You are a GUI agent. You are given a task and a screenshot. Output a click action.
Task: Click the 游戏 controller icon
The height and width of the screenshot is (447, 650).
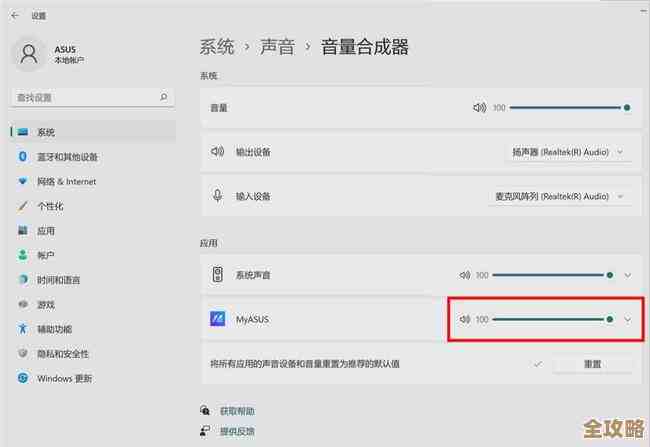pos(23,304)
